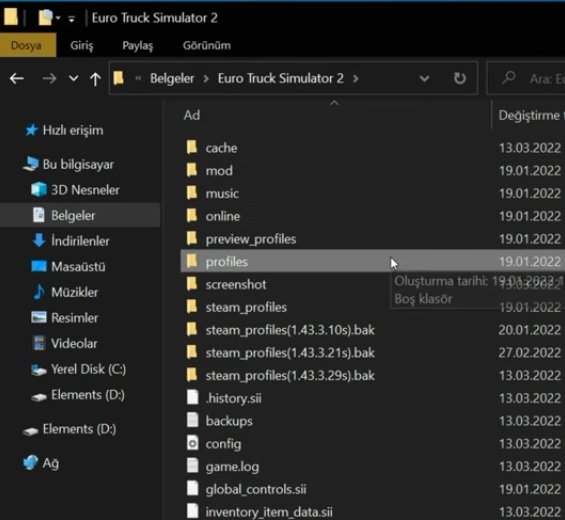Open Yerel Disk (C:) in navigation pane
Image resolution: width=565 pixels, height=520 pixels.
(88, 369)
